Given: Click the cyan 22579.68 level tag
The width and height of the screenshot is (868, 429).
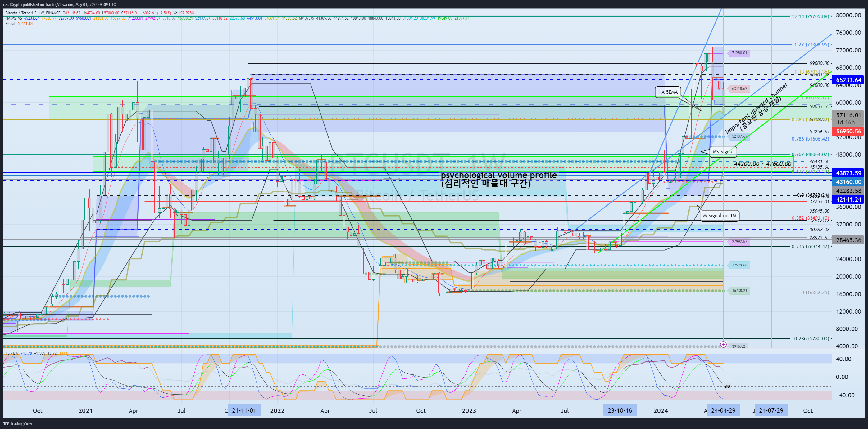Looking at the screenshot, I should 739,265.
